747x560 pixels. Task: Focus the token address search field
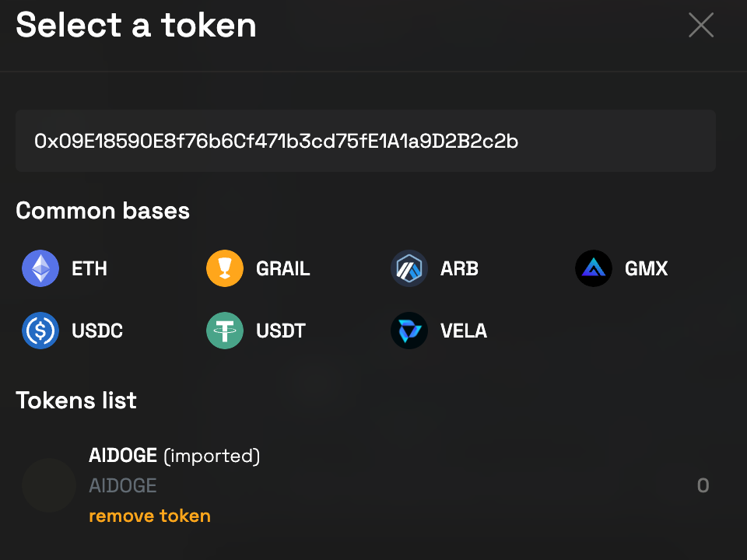tap(366, 141)
